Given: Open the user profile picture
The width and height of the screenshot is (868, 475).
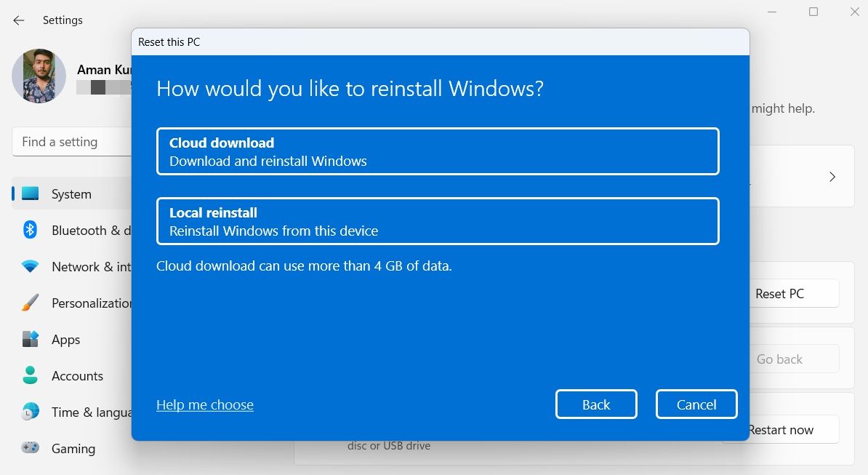Looking at the screenshot, I should (x=39, y=76).
